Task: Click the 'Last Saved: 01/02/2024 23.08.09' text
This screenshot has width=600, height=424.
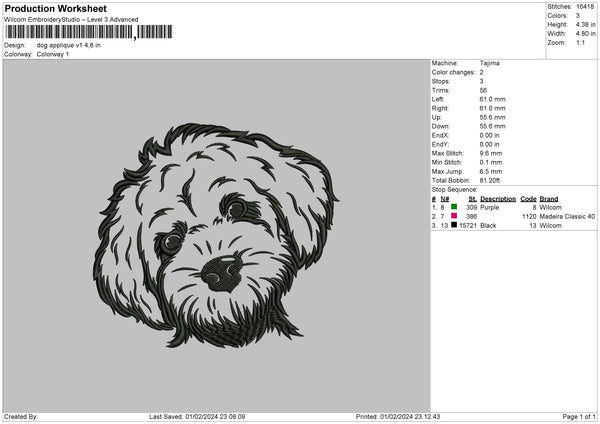Action: [197, 416]
